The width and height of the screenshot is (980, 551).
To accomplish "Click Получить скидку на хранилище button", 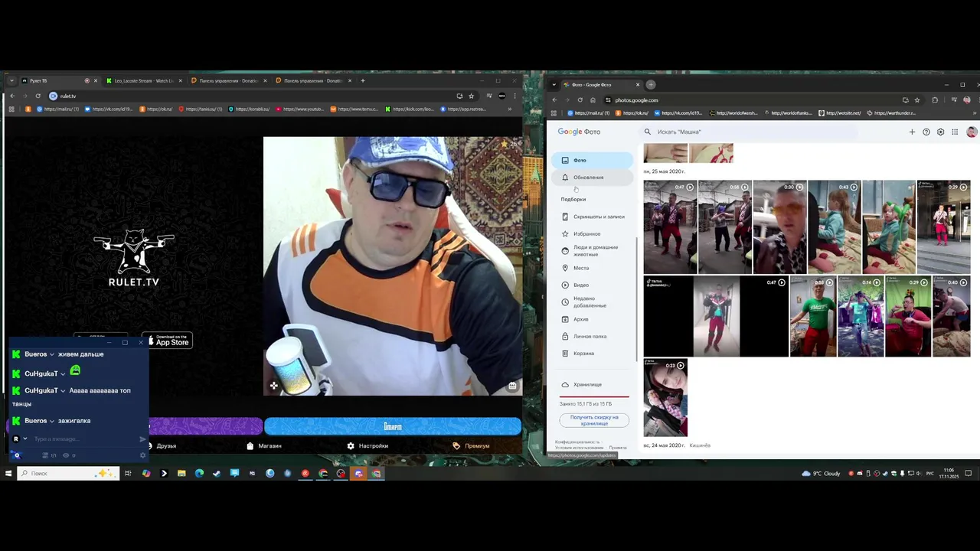I will 594,420.
